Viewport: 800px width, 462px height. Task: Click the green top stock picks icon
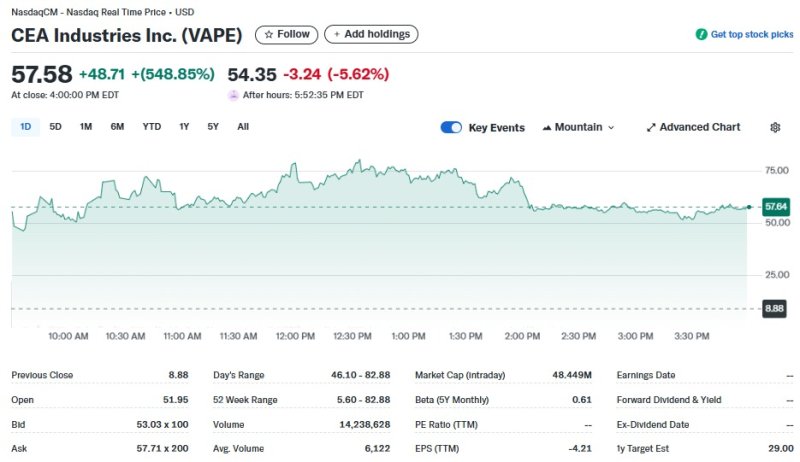[x=702, y=35]
